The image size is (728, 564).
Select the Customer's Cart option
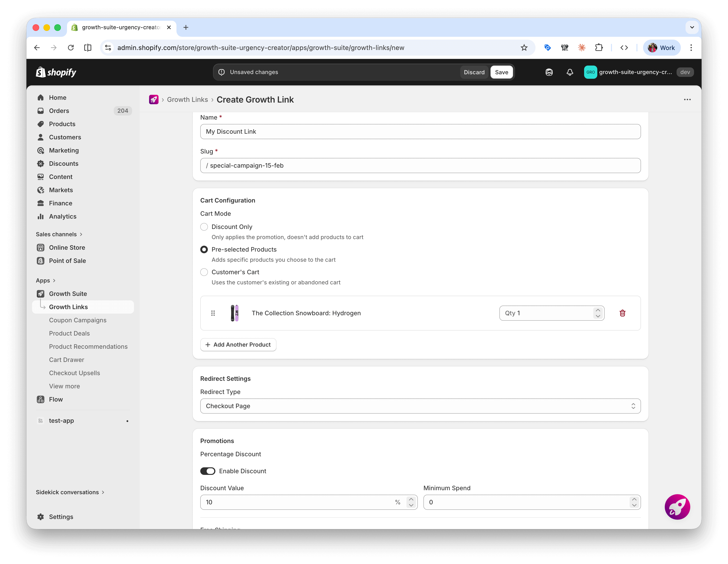(x=204, y=272)
